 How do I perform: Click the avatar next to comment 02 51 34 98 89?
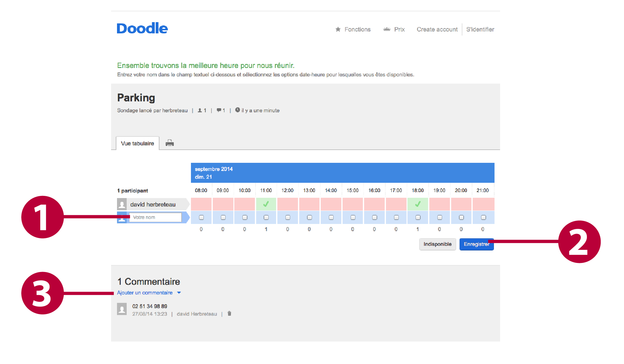[x=122, y=309]
